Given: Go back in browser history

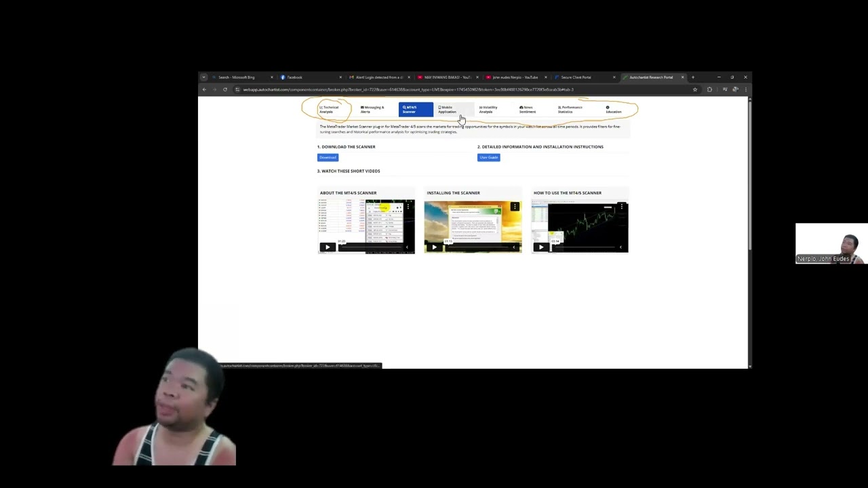Looking at the screenshot, I should [x=204, y=89].
